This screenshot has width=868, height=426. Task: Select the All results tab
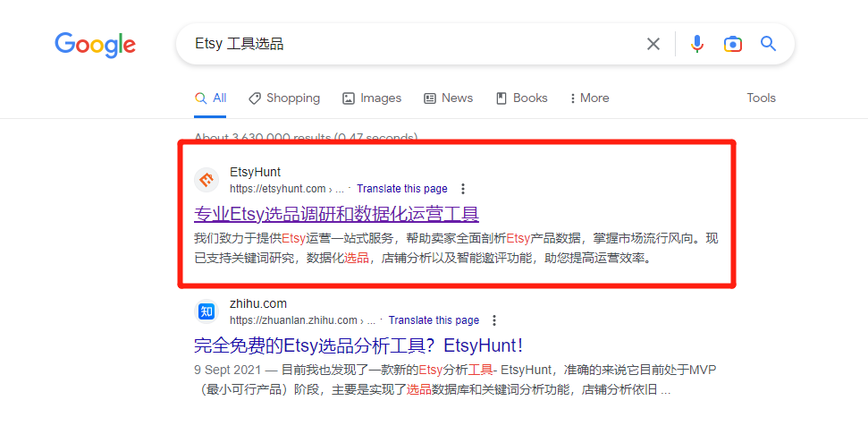tap(210, 98)
